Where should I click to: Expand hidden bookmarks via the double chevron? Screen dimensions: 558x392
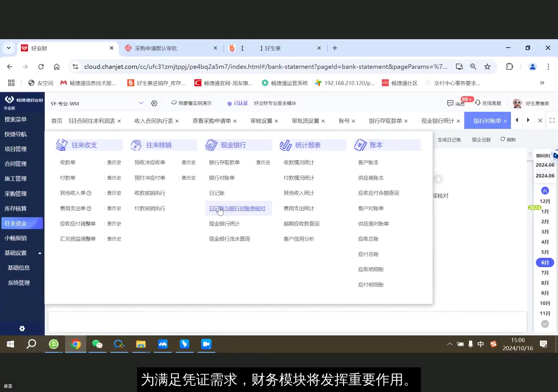pyautogui.click(x=542, y=83)
